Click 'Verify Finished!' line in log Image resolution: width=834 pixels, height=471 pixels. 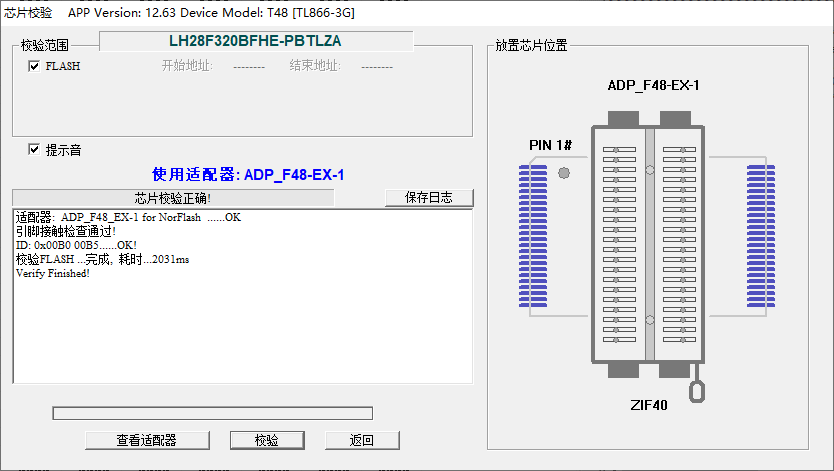coord(53,274)
